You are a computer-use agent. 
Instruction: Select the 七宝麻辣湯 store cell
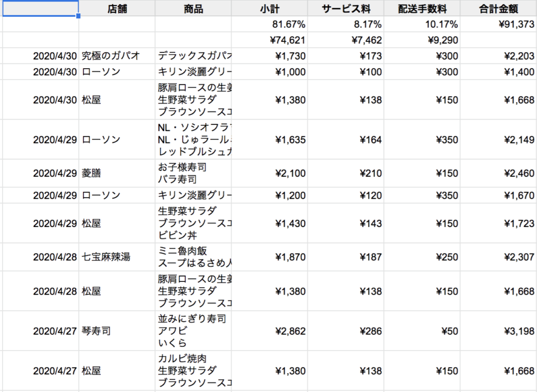(x=117, y=257)
